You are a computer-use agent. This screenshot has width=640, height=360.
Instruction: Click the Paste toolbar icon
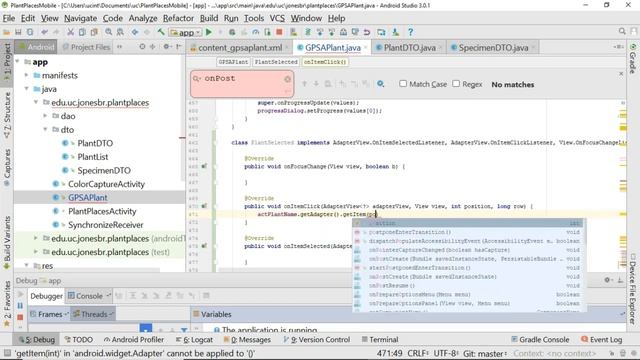(x=94, y=32)
